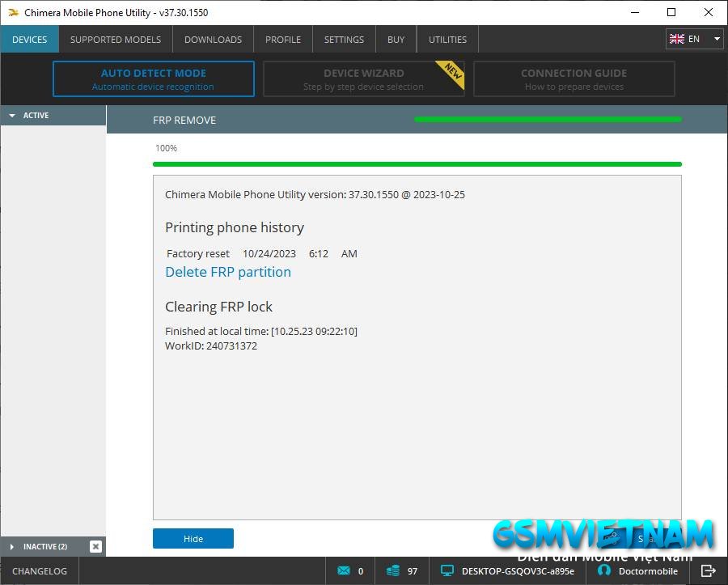Click the mail envelope icon in status bar
Screen dimensions: 728x585
(x=344, y=570)
